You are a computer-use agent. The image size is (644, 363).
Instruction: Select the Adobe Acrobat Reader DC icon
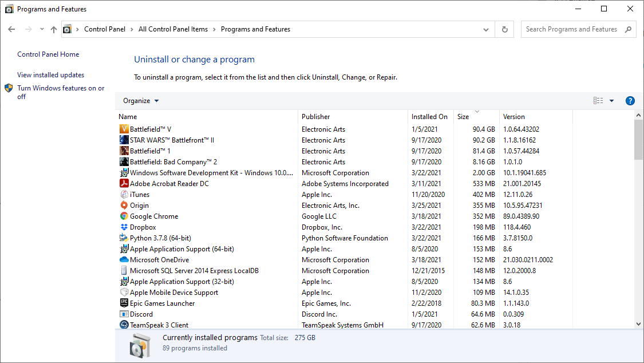(x=124, y=184)
